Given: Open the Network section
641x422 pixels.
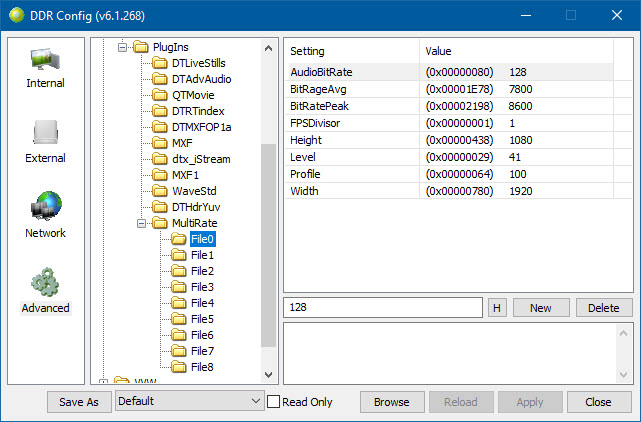Looking at the screenshot, I should click(x=45, y=215).
